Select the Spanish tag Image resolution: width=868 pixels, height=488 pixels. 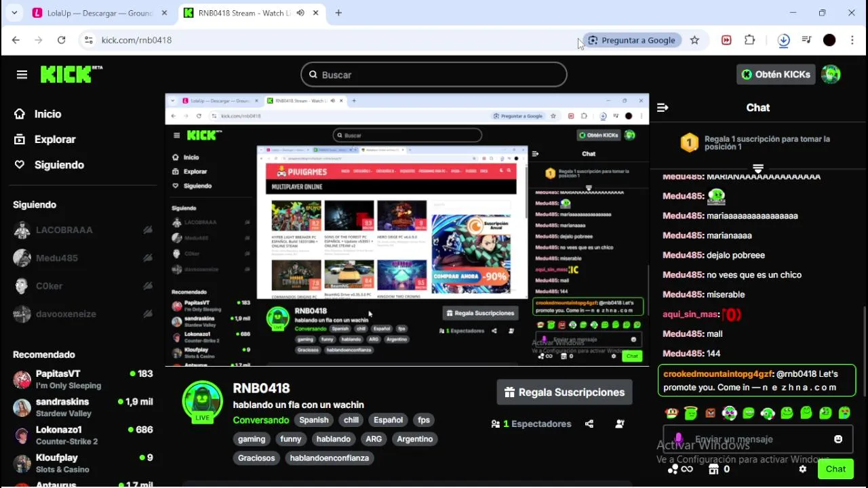click(x=314, y=420)
